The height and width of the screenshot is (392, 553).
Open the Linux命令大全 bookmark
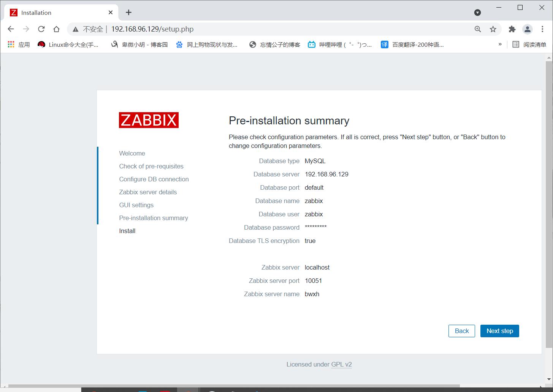tap(68, 44)
